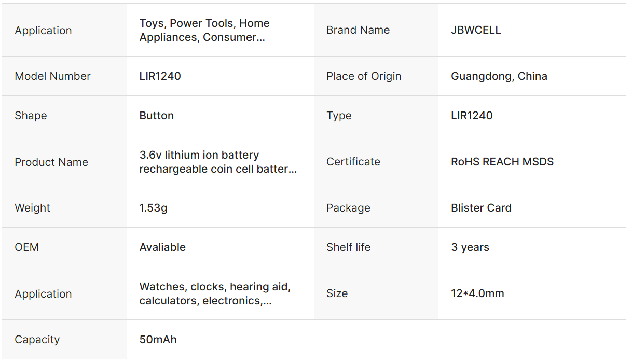Click LIR1240 value next to Model Number
This screenshot has height=364, width=632.
point(160,76)
